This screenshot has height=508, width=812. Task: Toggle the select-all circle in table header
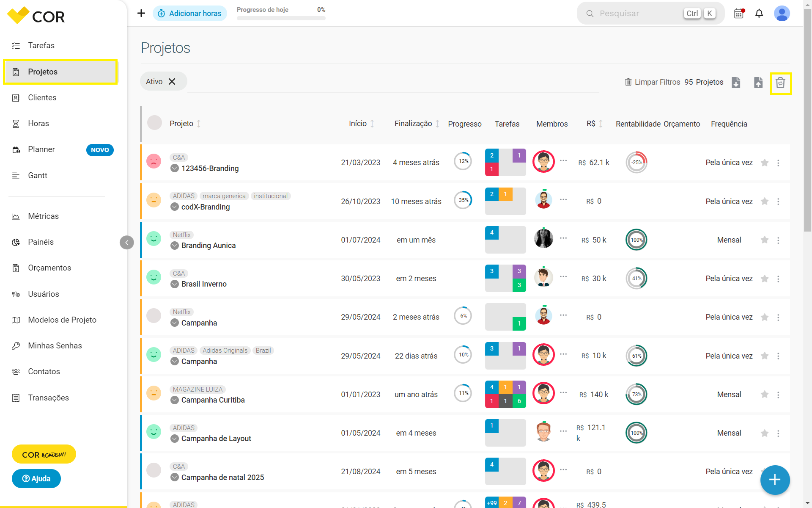pyautogui.click(x=154, y=123)
